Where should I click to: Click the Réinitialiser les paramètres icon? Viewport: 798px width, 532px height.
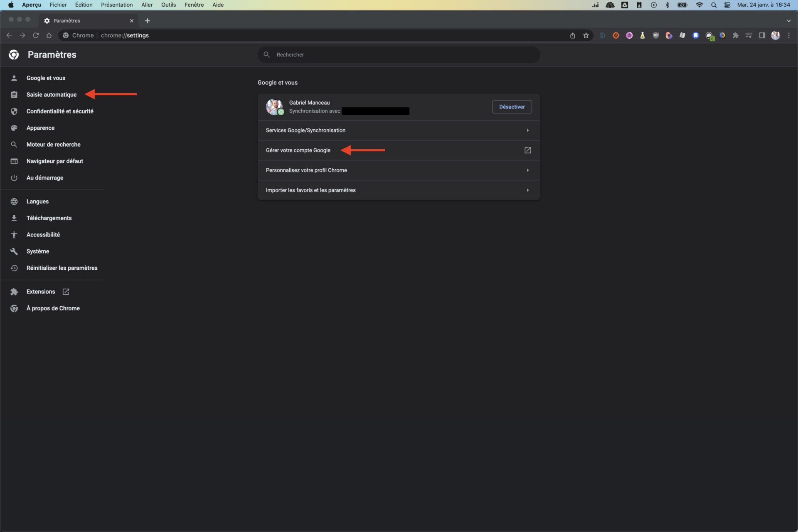14,268
